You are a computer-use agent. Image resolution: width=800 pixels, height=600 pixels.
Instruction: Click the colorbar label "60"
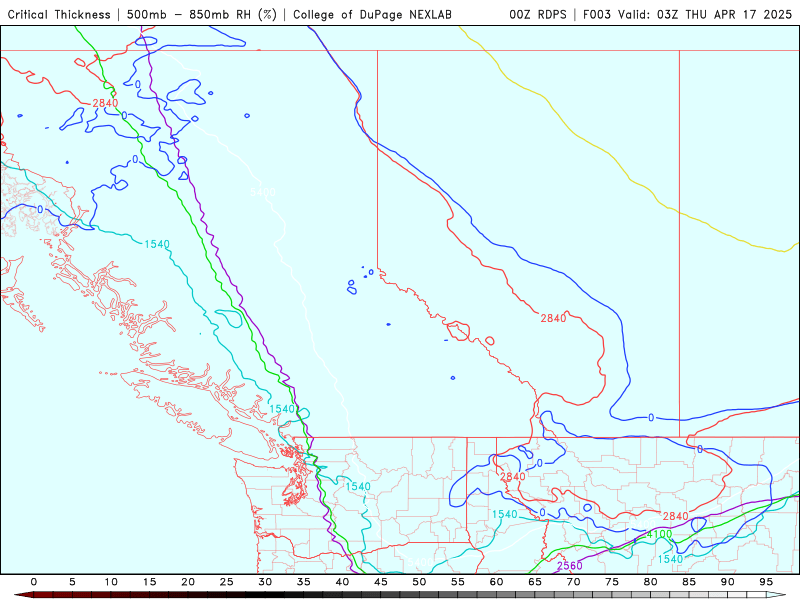tap(496, 582)
